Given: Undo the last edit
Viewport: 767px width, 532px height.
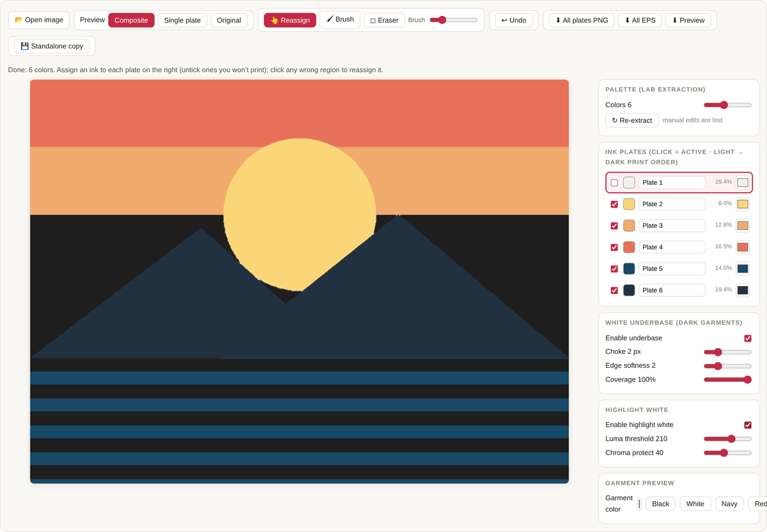Looking at the screenshot, I should [x=514, y=20].
